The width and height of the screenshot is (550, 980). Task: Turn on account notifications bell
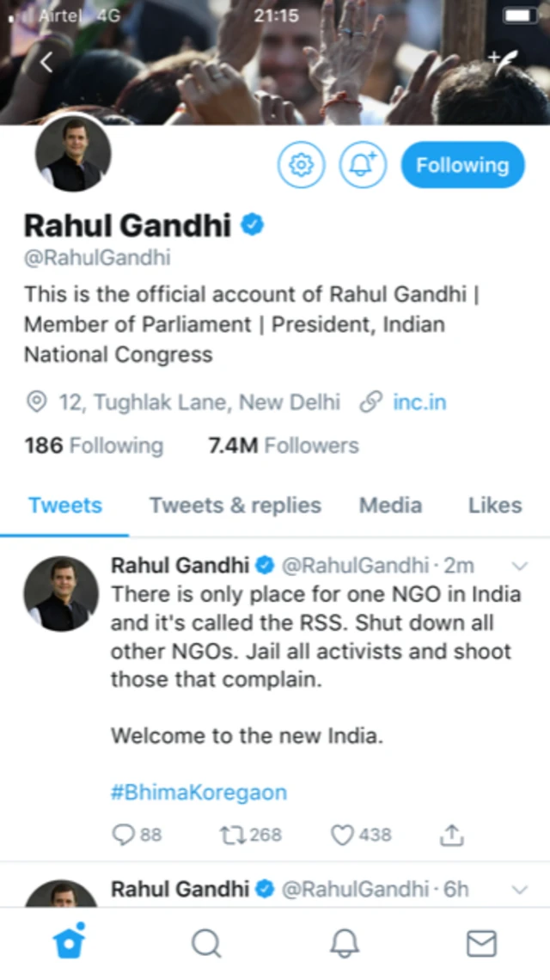363,164
